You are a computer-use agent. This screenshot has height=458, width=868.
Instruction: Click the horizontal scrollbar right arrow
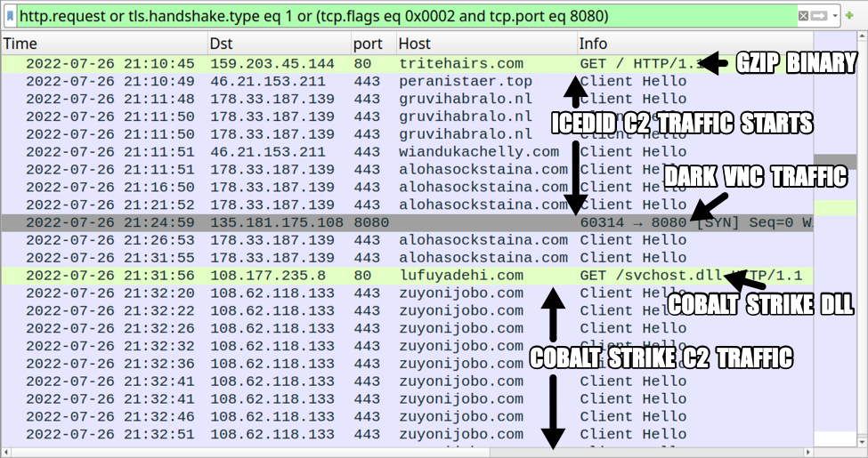click(x=808, y=452)
